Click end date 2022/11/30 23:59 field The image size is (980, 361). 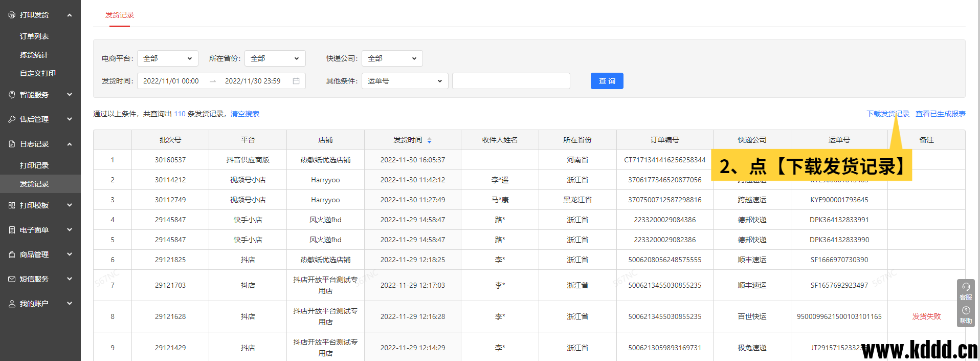[253, 81]
